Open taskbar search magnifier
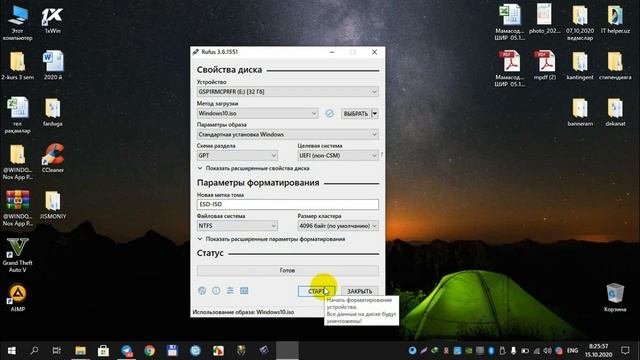The height and width of the screenshot is (360, 640). [34, 350]
